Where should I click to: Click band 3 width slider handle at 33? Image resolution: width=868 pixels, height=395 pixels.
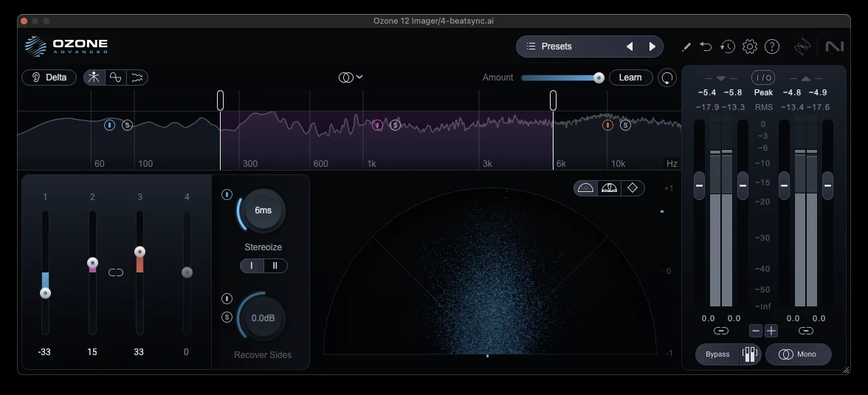[x=140, y=252]
